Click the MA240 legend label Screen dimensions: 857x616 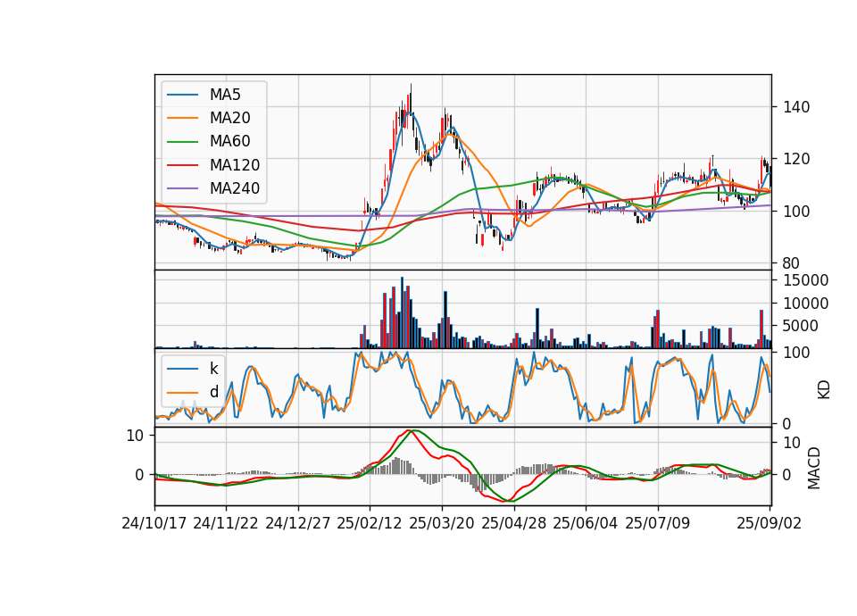[235, 188]
